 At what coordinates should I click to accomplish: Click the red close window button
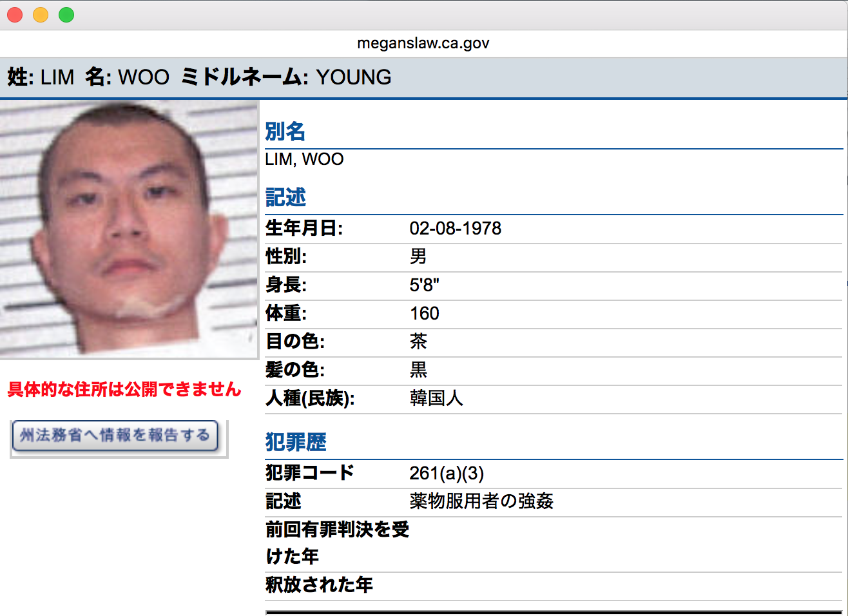(15, 15)
